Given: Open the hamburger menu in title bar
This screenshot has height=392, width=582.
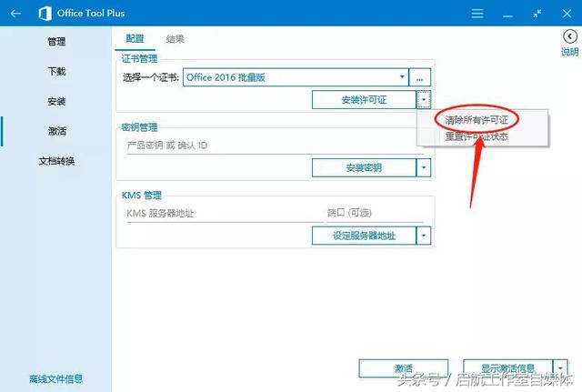Looking at the screenshot, I should [x=477, y=14].
